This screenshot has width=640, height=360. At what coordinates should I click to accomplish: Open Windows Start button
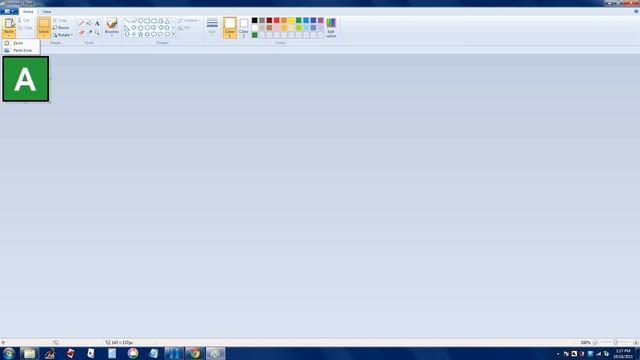click(x=9, y=353)
